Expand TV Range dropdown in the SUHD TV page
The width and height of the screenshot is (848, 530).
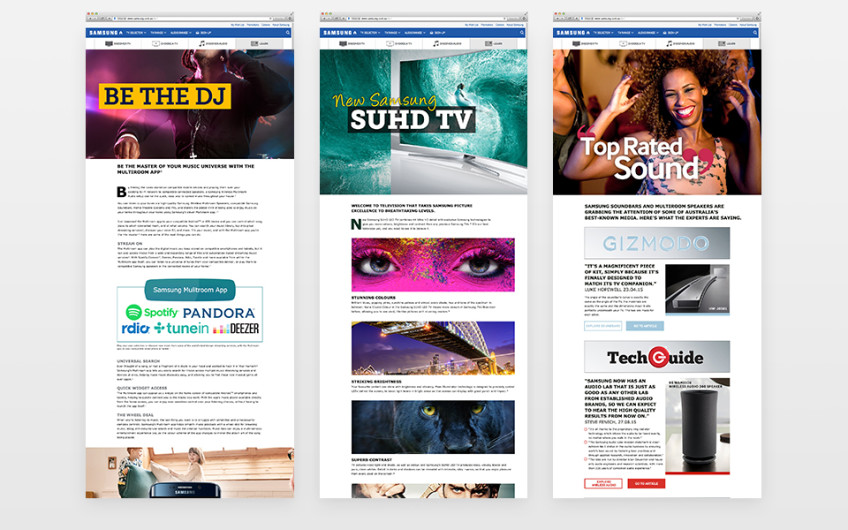point(392,33)
